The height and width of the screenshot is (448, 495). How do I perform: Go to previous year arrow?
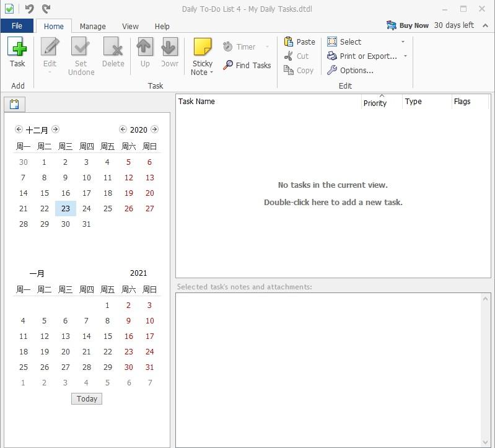coord(123,129)
